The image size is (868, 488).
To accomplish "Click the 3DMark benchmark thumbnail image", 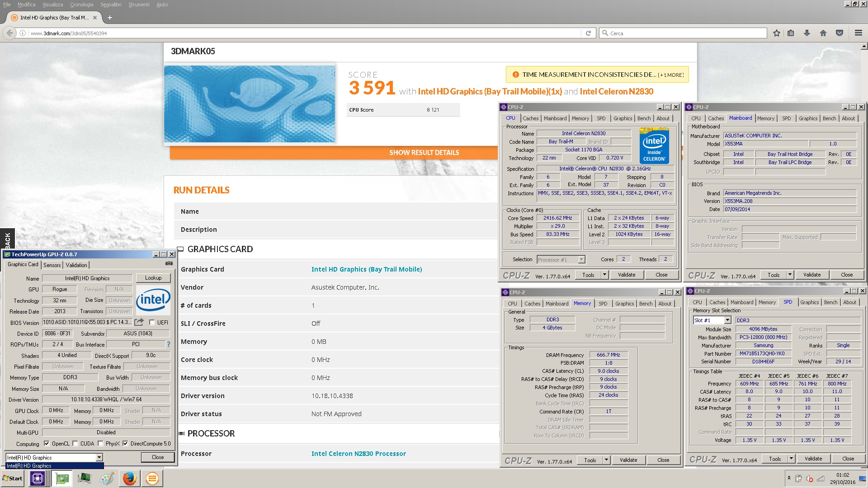I will 250,104.
